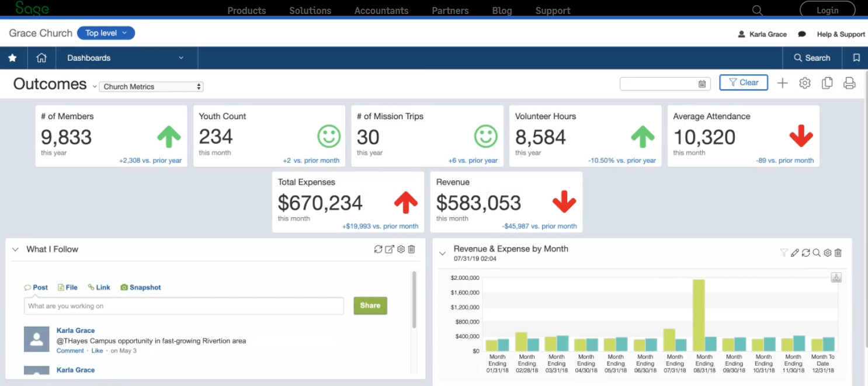Click '-$45,987 vs. prior month' link

point(539,227)
